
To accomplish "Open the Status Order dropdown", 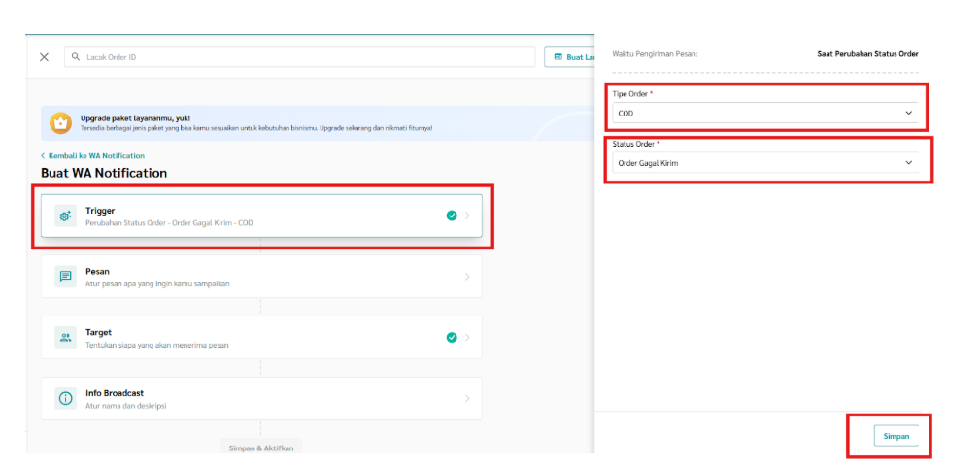I will (x=764, y=163).
